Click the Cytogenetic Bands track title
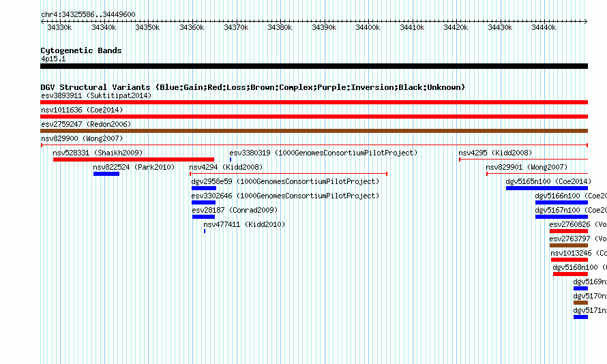This screenshot has width=607, height=364. point(81,50)
